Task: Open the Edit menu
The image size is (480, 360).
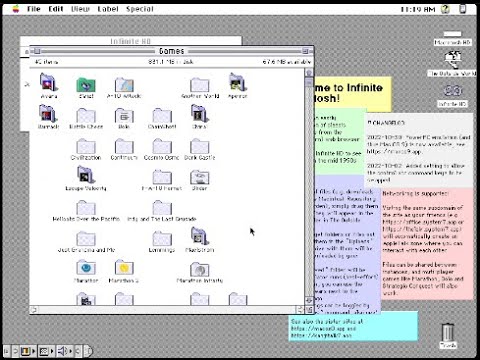Action: point(55,9)
